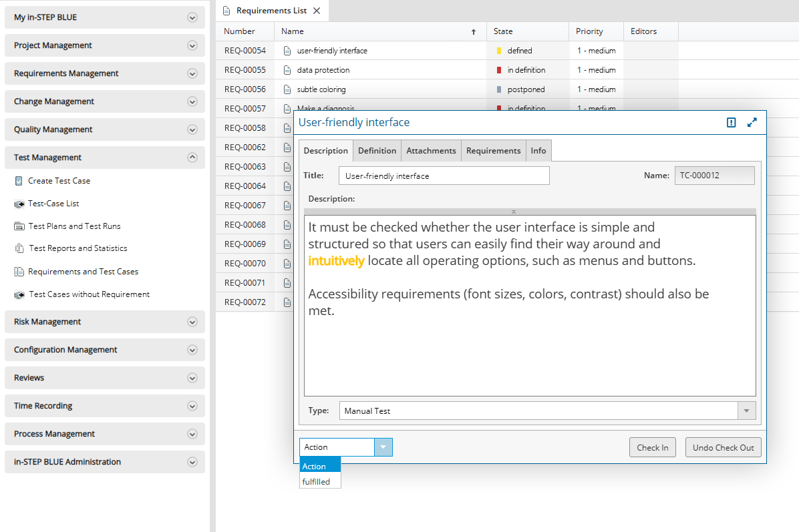Expand the Project Management section
Screen dimensions: 799x532
[192, 45]
